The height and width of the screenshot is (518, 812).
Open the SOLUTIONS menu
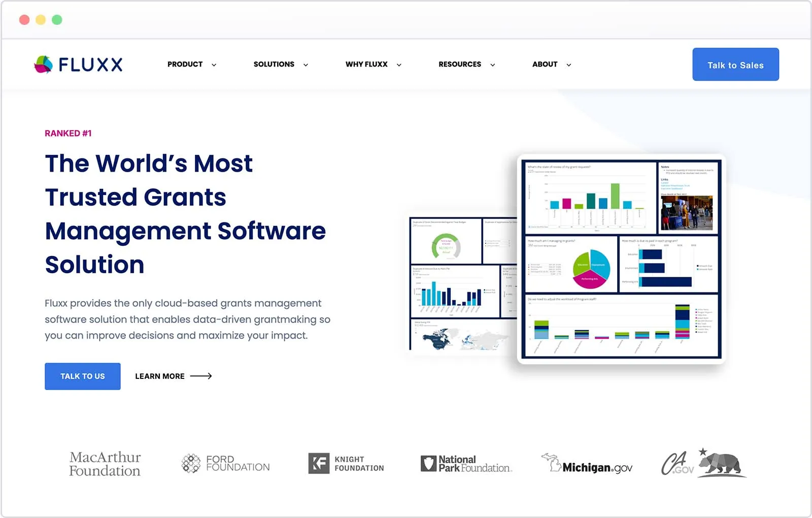tap(274, 64)
